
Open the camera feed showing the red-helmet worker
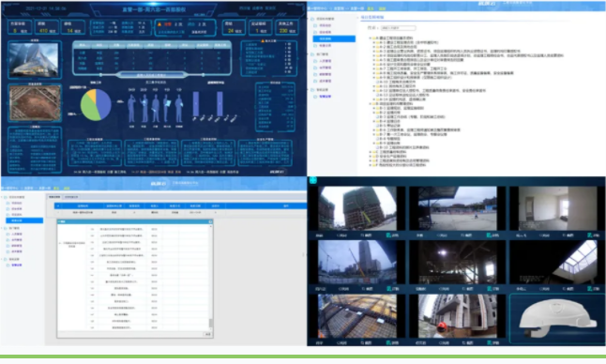click(457, 316)
